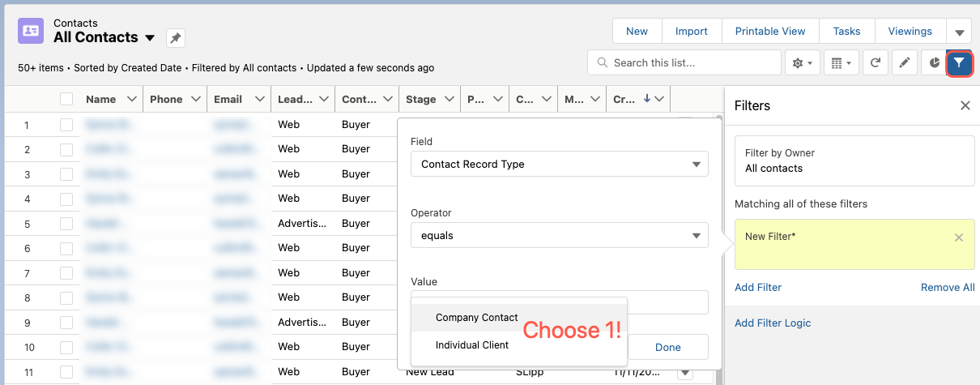Open list view controls gear menu

tap(803, 62)
